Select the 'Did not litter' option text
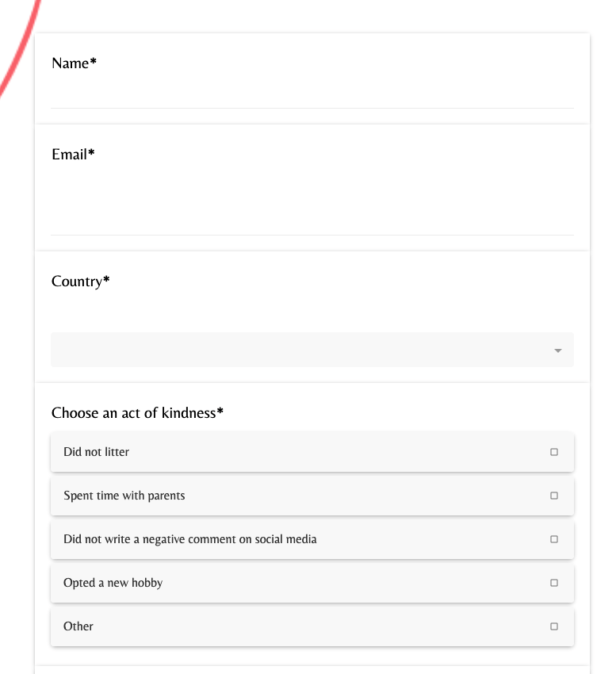 96,452
